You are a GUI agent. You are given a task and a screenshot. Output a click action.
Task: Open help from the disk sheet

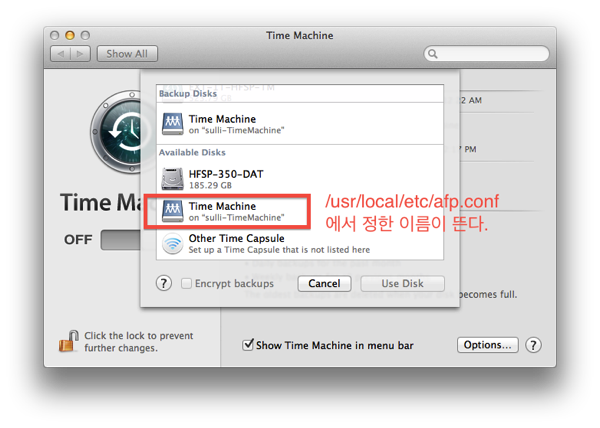click(163, 283)
